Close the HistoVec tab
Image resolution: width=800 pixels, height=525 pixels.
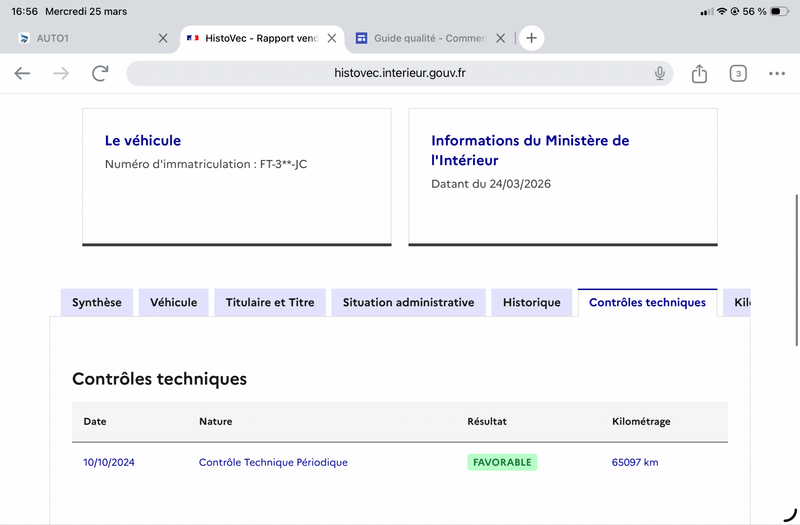(332, 38)
